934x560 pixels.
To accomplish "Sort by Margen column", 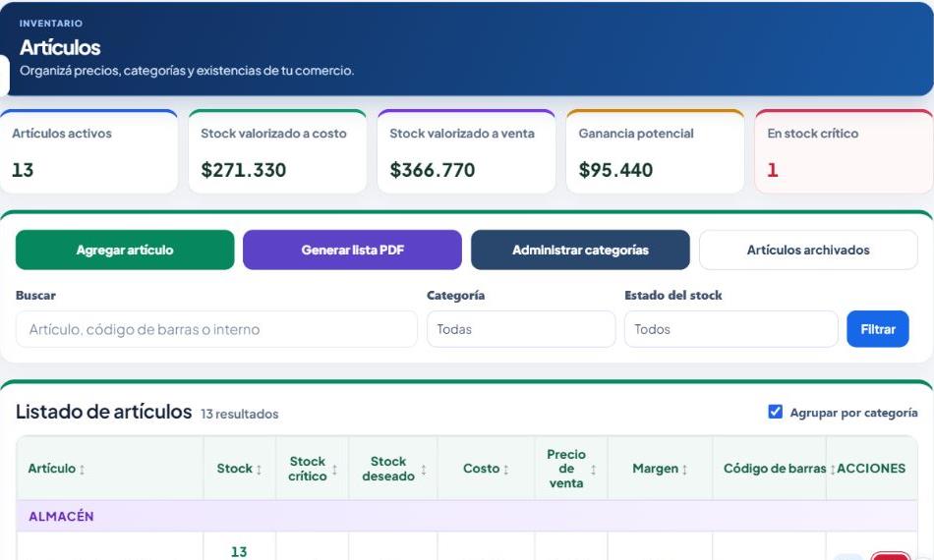I will (x=660, y=469).
